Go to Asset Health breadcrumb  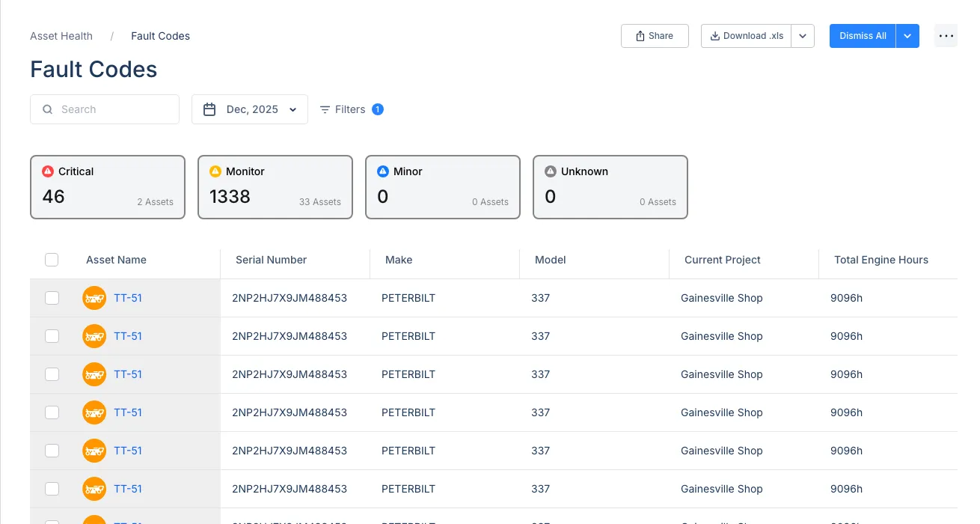pyautogui.click(x=61, y=36)
